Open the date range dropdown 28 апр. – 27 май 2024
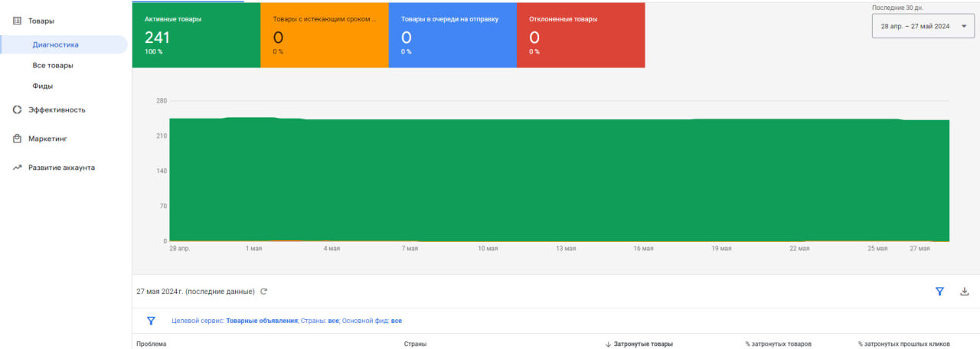980x349 pixels. [x=923, y=26]
